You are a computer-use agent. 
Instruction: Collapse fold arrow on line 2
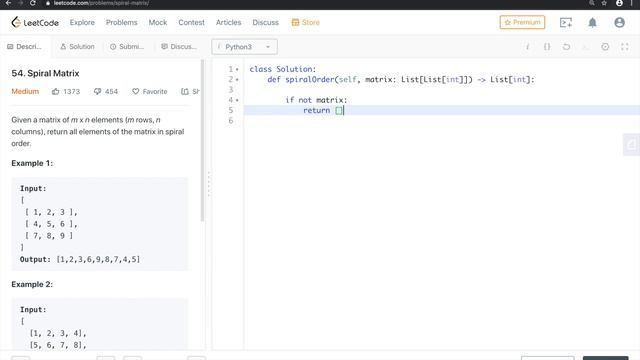pos(237,80)
